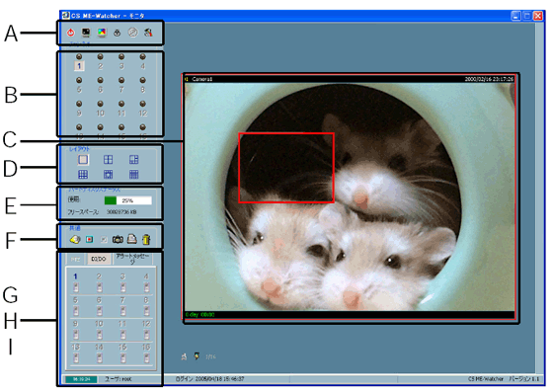
Task: Select camera channel 12
Action: (x=142, y=114)
